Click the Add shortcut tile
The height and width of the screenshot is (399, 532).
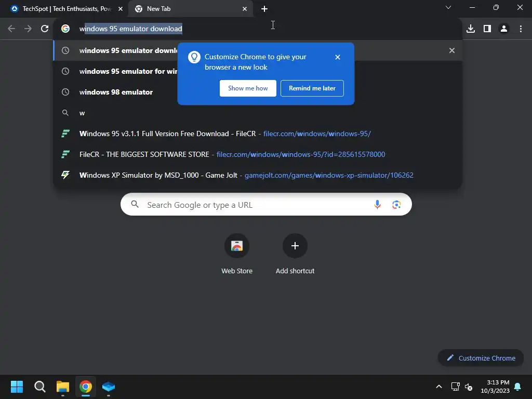tap(295, 254)
